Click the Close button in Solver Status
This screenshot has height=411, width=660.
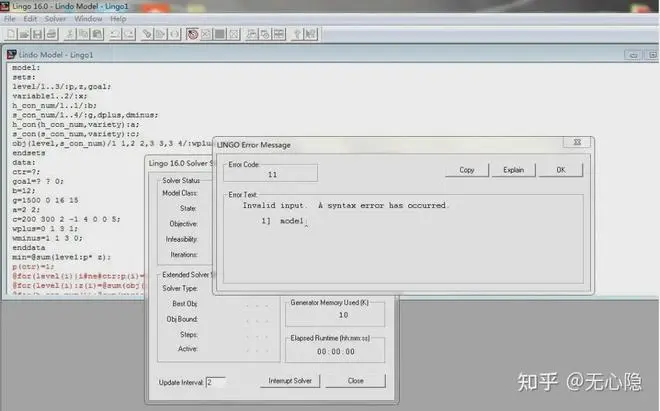tap(355, 381)
